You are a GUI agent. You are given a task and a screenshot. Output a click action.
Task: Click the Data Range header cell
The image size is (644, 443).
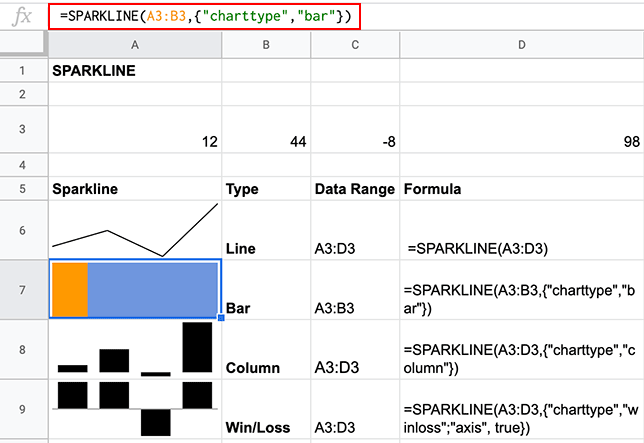[x=355, y=189]
